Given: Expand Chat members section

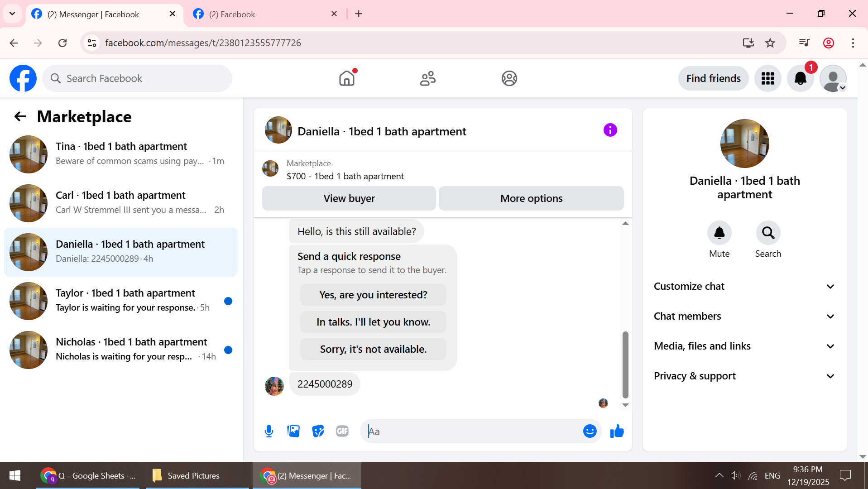Looking at the screenshot, I should (x=745, y=316).
